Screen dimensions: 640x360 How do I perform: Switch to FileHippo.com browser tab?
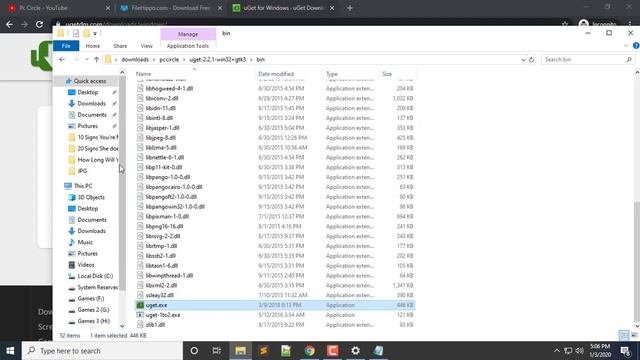pyautogui.click(x=171, y=8)
